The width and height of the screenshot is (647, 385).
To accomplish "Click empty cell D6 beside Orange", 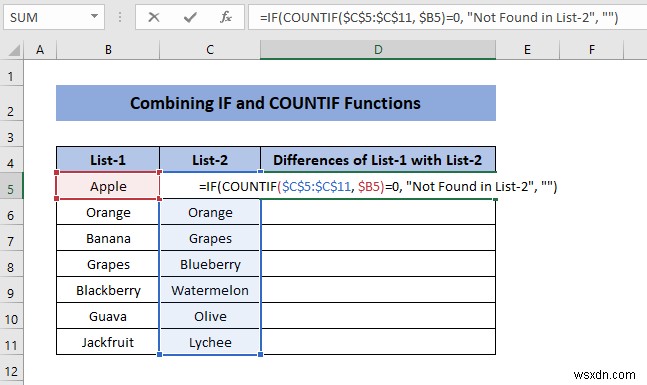I will click(378, 212).
